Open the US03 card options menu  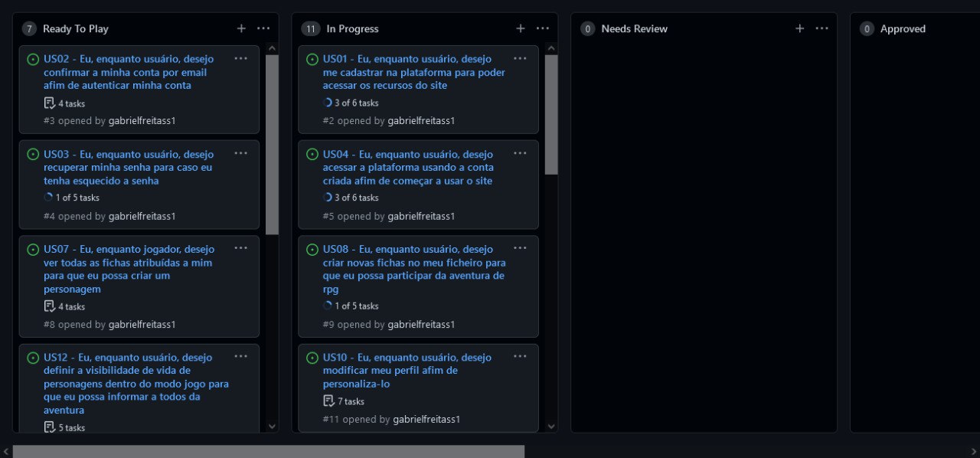(240, 153)
